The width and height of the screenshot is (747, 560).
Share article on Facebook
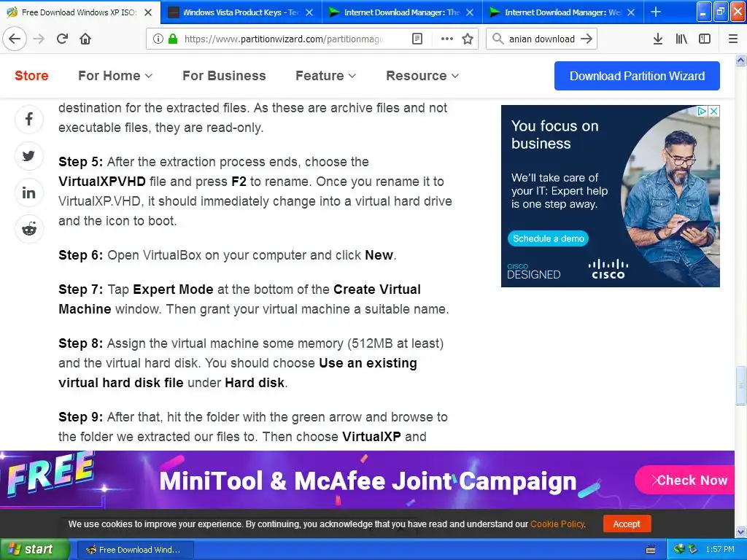pos(29,119)
